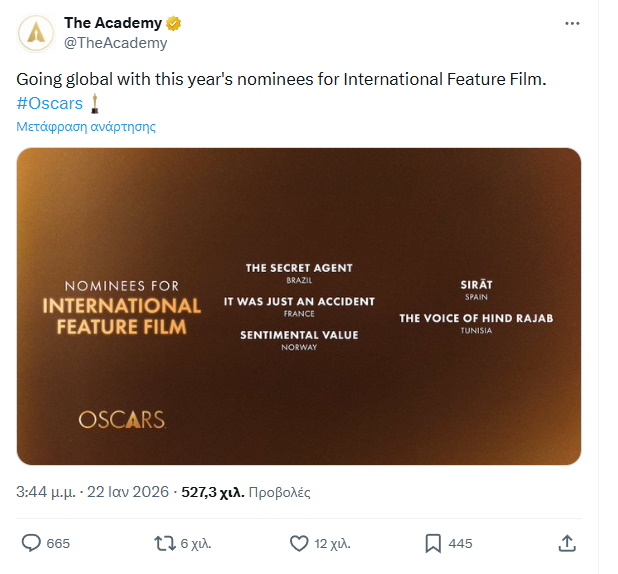This screenshot has height=574, width=618.
Task: Click the gold verified badge
Action: tap(173, 23)
